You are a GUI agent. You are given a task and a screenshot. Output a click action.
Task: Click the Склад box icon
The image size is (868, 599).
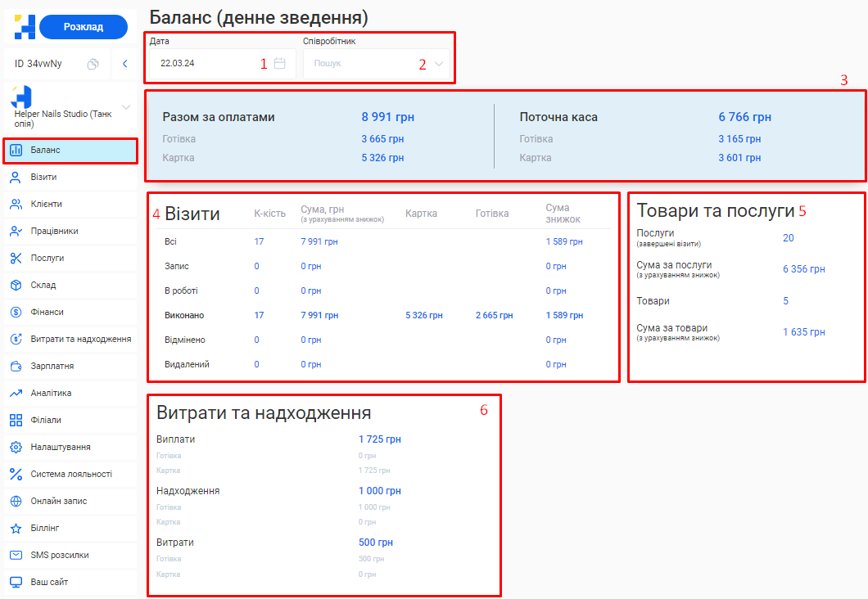coord(16,286)
